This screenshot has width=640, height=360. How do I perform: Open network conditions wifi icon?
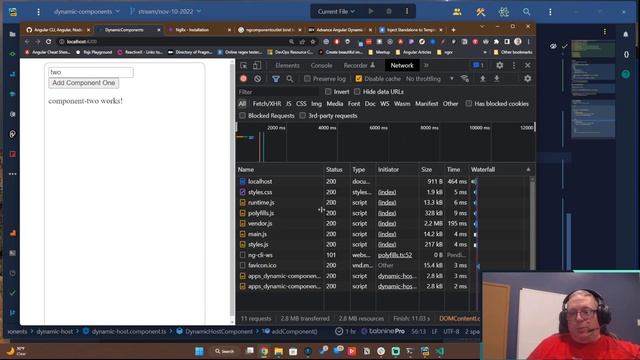point(464,78)
